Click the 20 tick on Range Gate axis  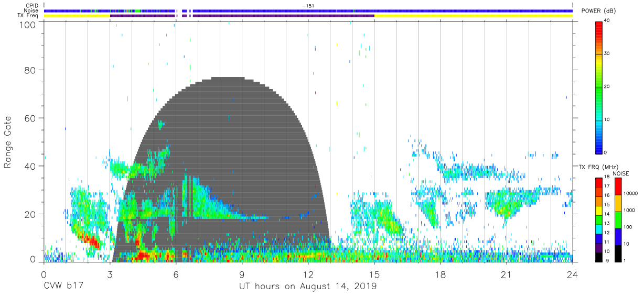tap(30, 214)
